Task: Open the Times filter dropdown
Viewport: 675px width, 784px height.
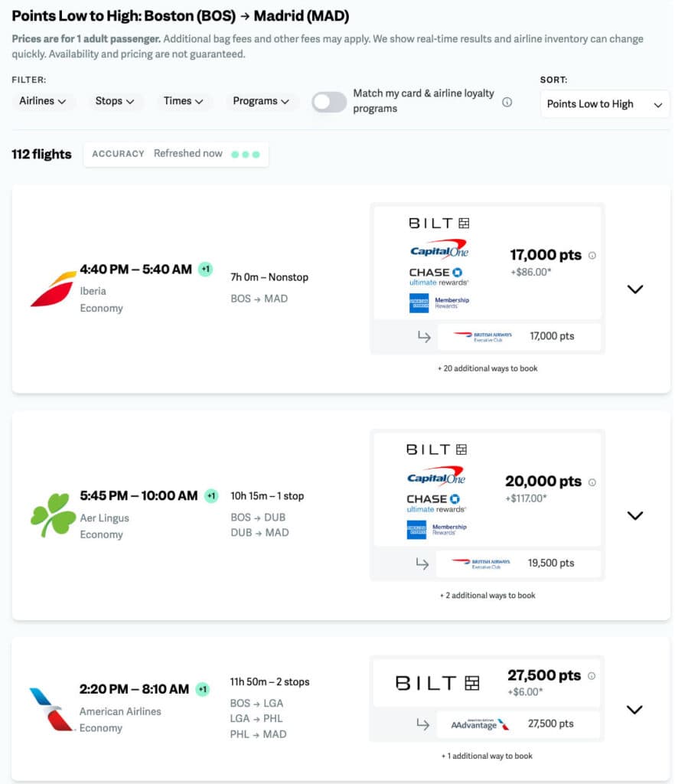Action: (x=184, y=101)
